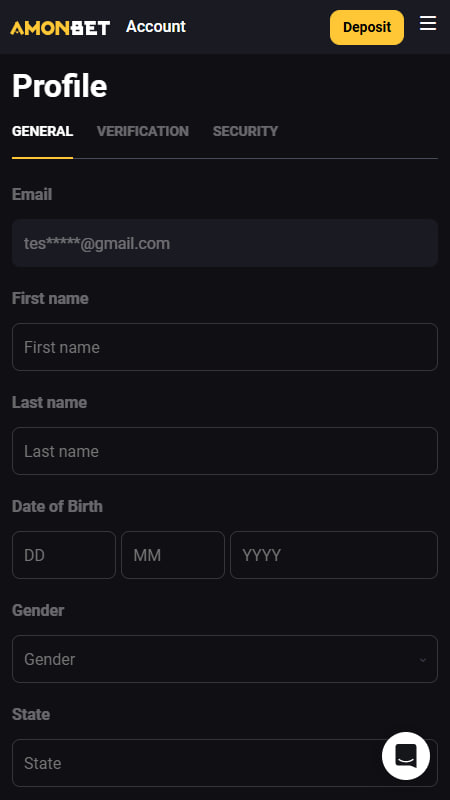The image size is (450, 800).
Task: Open the hamburger menu icon
Action: pyautogui.click(x=428, y=23)
